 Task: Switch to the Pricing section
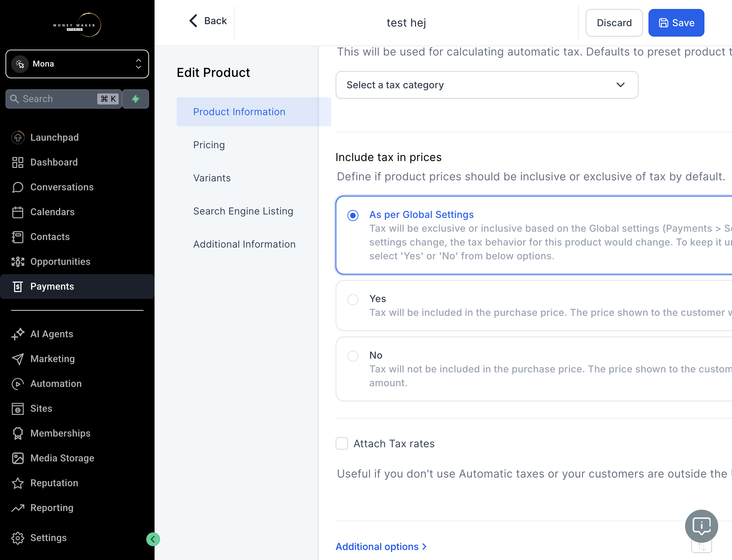coord(209,145)
